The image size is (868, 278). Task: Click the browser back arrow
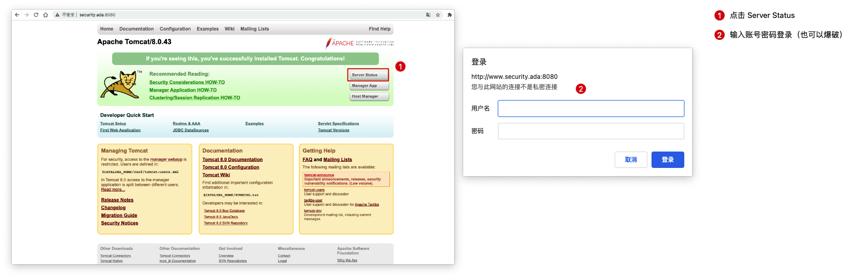click(17, 15)
